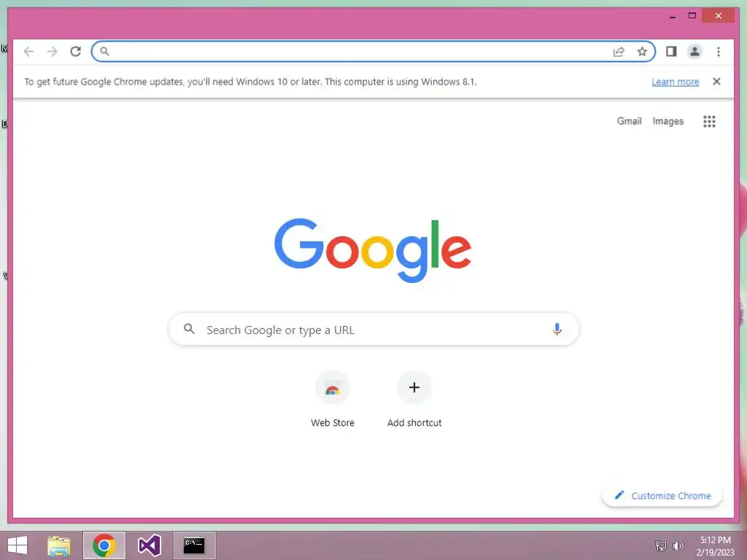This screenshot has width=747, height=560.
Task: Focus the Search Google or type a URL box
Action: pos(373,330)
